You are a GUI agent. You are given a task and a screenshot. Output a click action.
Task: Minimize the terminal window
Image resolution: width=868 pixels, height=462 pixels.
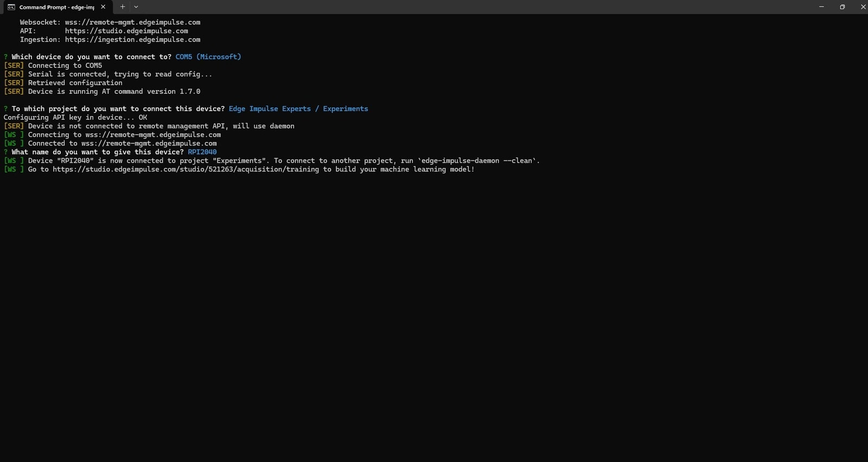(821, 7)
